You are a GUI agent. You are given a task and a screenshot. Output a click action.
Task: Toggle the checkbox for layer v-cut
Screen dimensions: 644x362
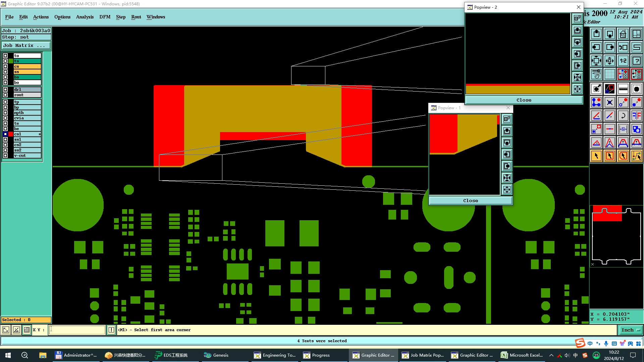click(5, 156)
